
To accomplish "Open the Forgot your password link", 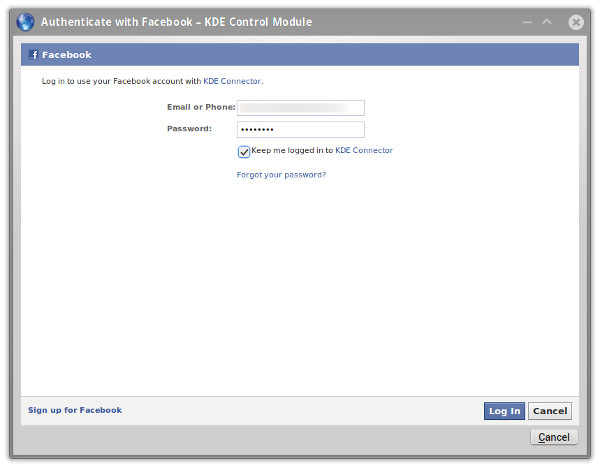I will pyautogui.click(x=281, y=175).
